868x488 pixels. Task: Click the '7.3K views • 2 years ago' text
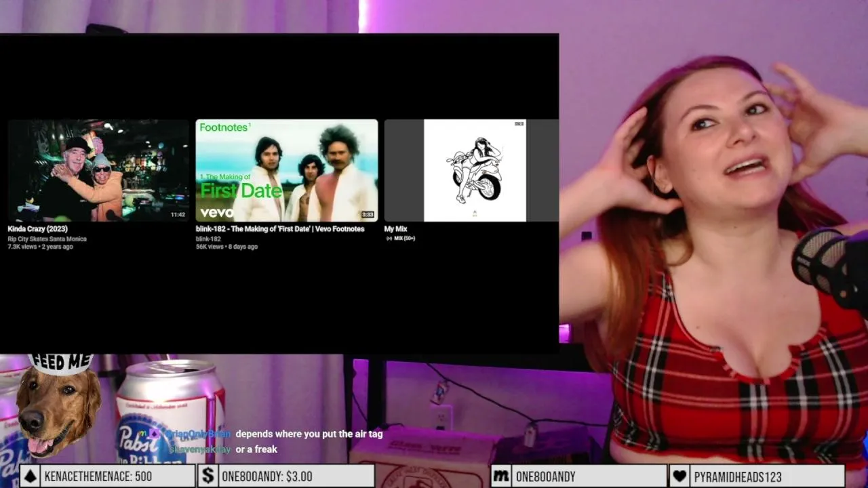pos(40,247)
